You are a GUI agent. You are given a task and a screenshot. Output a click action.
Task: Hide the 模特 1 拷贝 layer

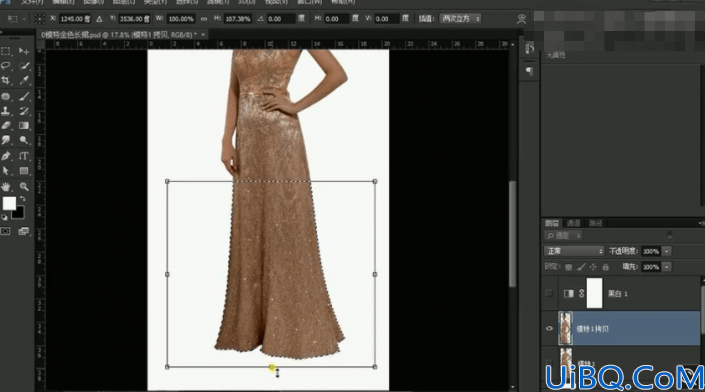click(549, 329)
